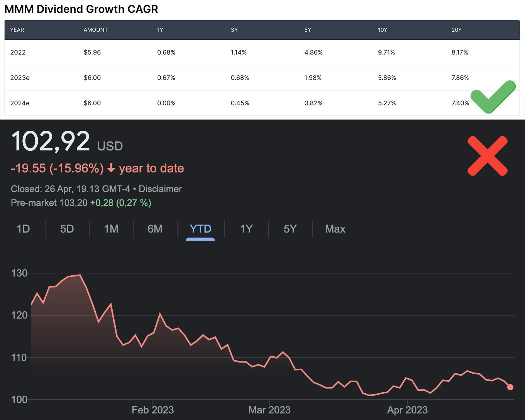Click the 20Y column header
525x420 pixels.
pos(456,30)
